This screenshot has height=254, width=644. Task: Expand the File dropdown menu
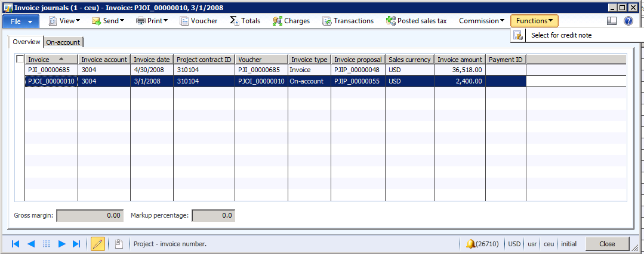tap(21, 21)
